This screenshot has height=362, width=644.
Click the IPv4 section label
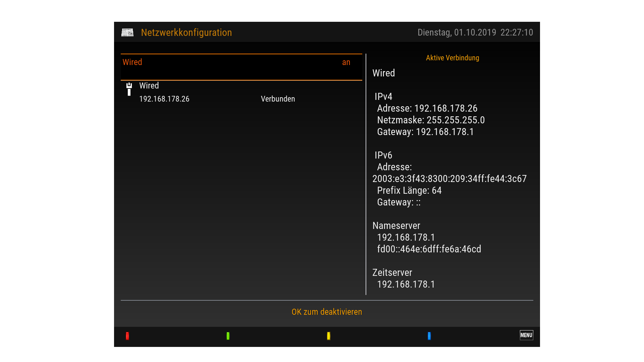(383, 97)
